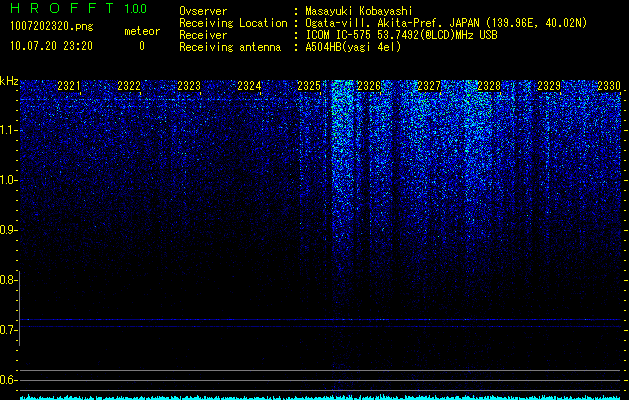Click the 2325 time marker
This screenshot has height=400, width=629.
(309, 85)
